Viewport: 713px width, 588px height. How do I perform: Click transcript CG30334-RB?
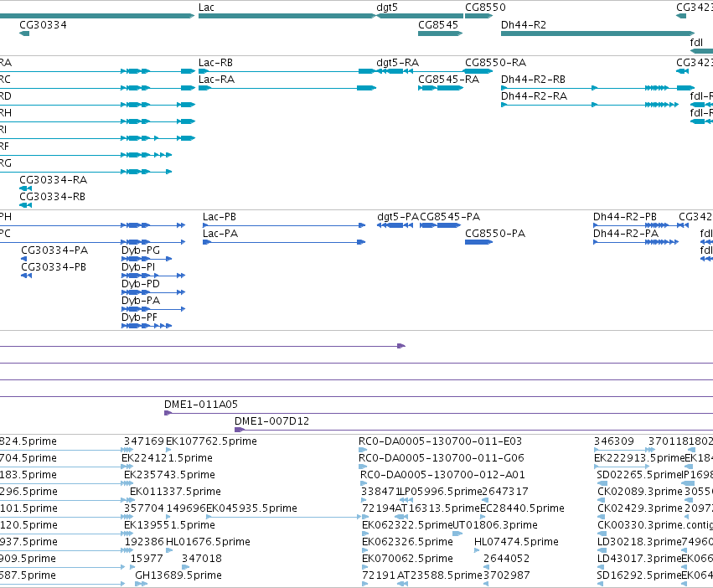click(25, 205)
